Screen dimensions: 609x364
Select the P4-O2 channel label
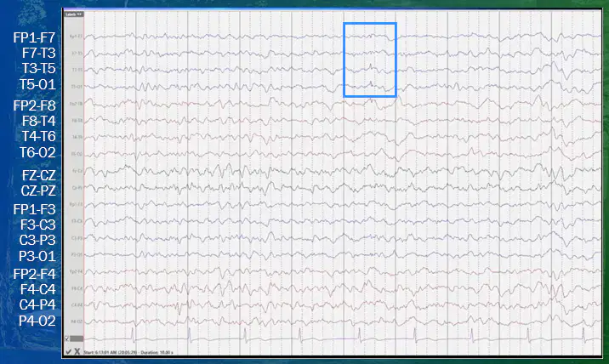click(37, 321)
